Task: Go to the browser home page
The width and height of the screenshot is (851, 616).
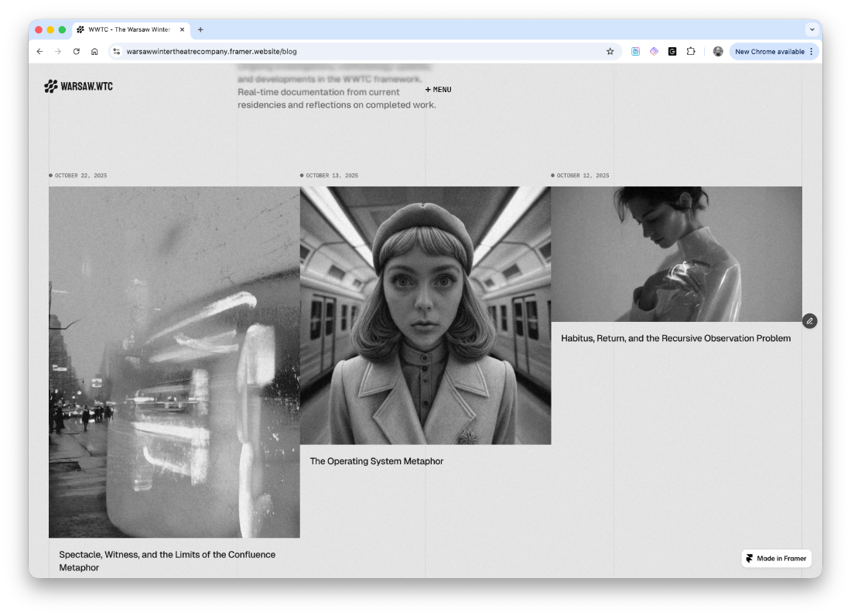Action: [x=94, y=52]
